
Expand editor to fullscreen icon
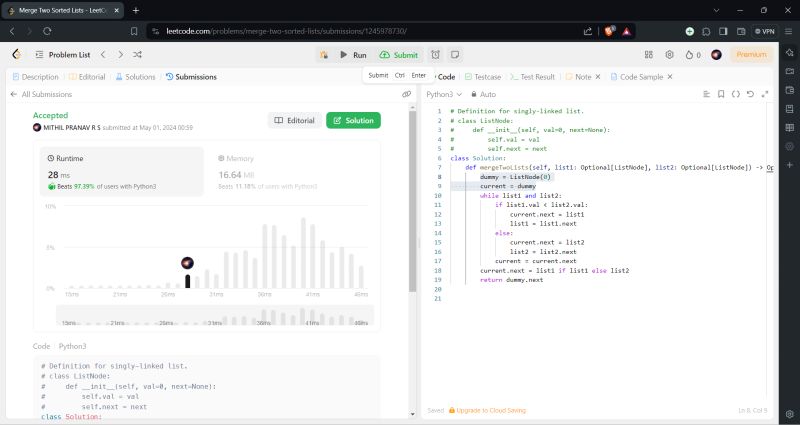click(765, 94)
